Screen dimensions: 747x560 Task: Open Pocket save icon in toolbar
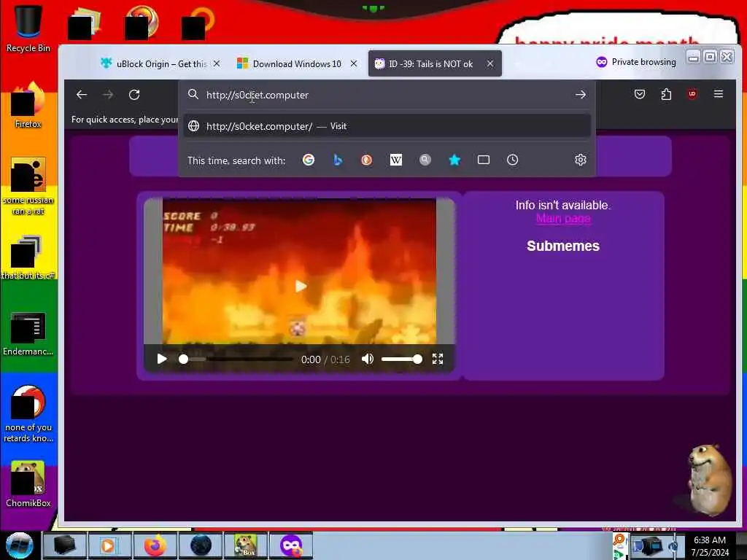point(640,94)
